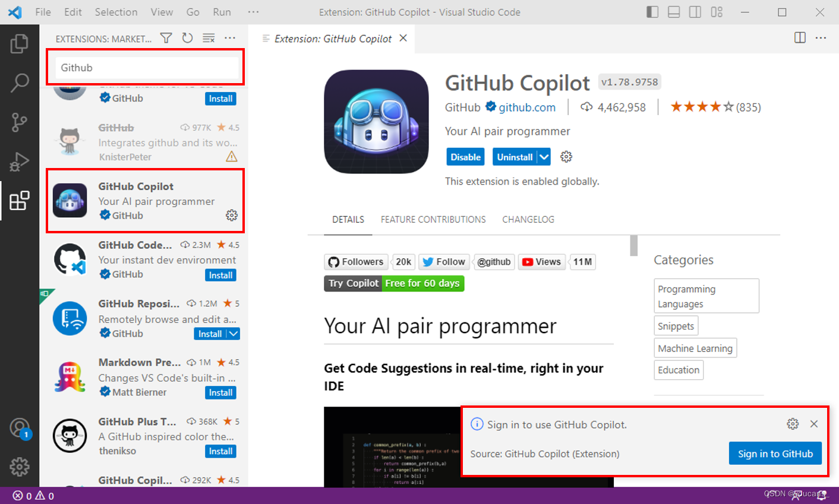Open editor more actions ellipsis
This screenshot has height=504, width=839.
(821, 38)
